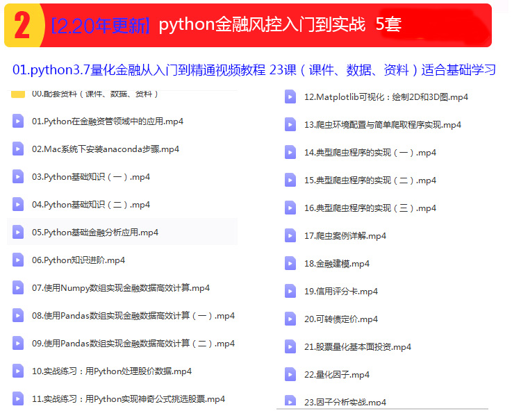Select text 14.典型爬虫程序的实现（一）.mp4

370,153
